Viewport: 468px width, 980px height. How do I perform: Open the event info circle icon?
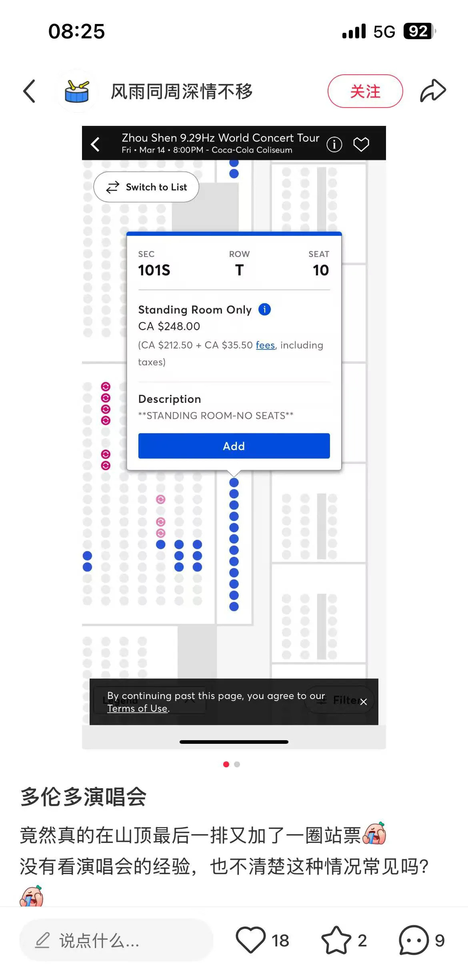334,144
